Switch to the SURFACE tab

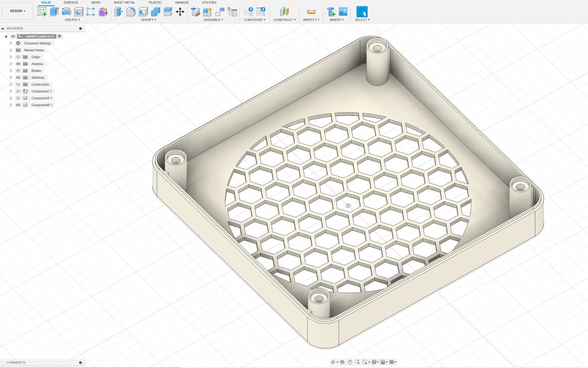click(x=71, y=3)
